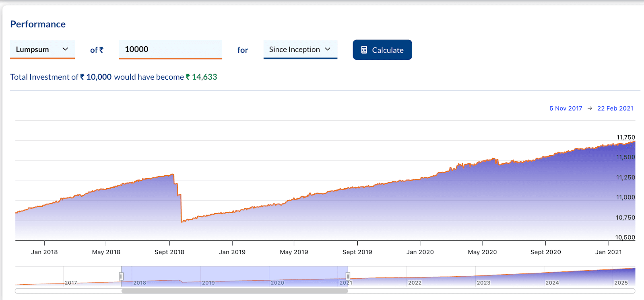Screen dimensions: 644x300
Task: Click the ₹ 14,633 result value
Action: tap(201, 77)
